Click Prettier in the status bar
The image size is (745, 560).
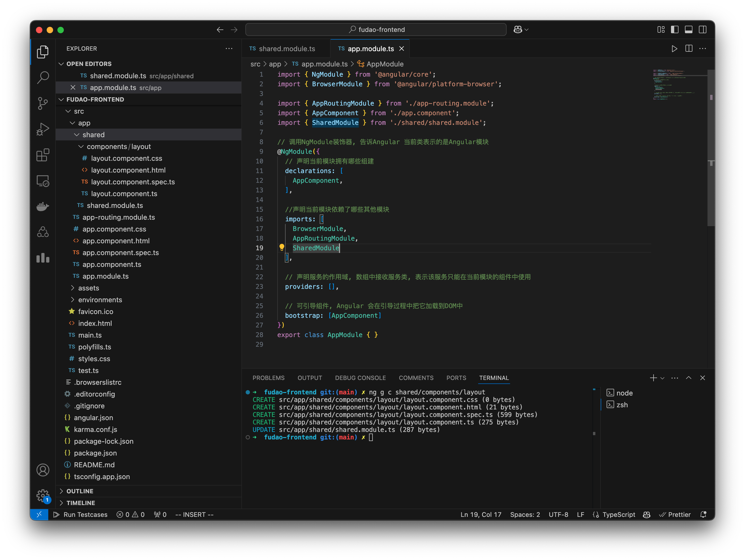click(675, 514)
